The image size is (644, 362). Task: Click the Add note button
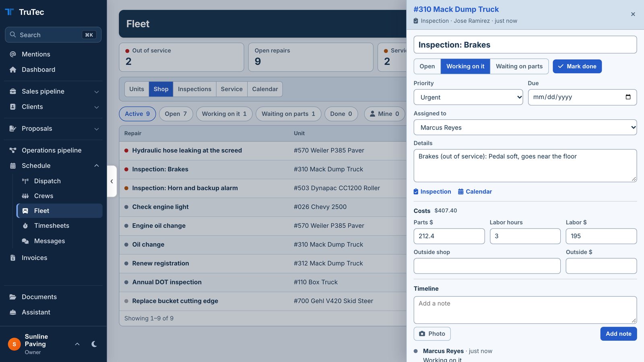tap(619, 334)
